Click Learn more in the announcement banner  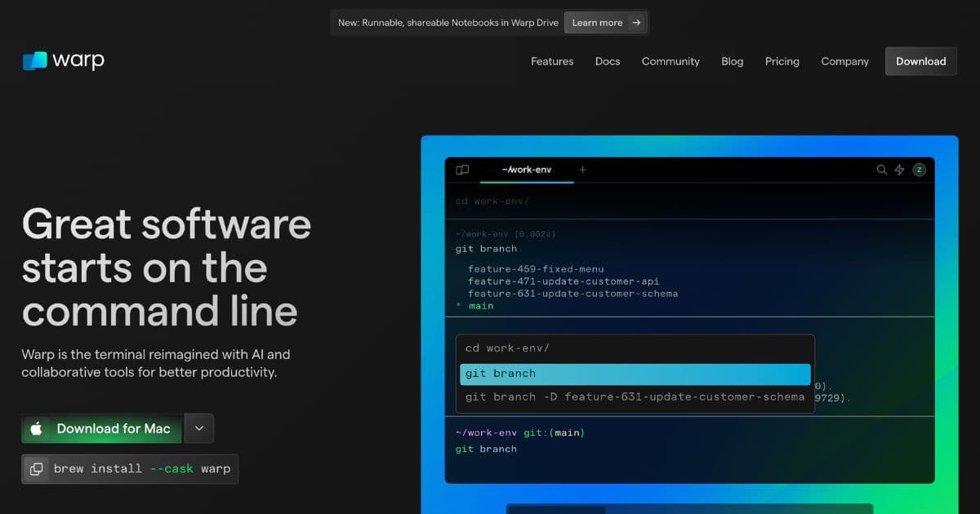pos(607,23)
